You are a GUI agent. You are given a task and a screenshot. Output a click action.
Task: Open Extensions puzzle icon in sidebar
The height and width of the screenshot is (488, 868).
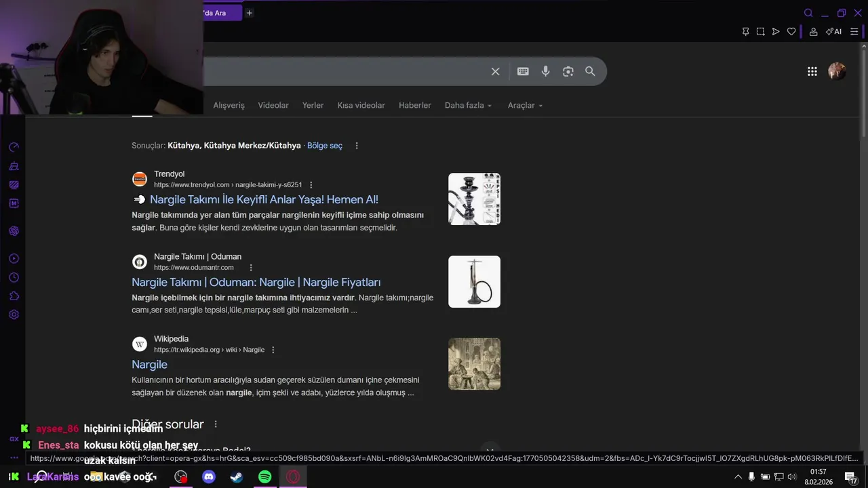tap(14, 296)
